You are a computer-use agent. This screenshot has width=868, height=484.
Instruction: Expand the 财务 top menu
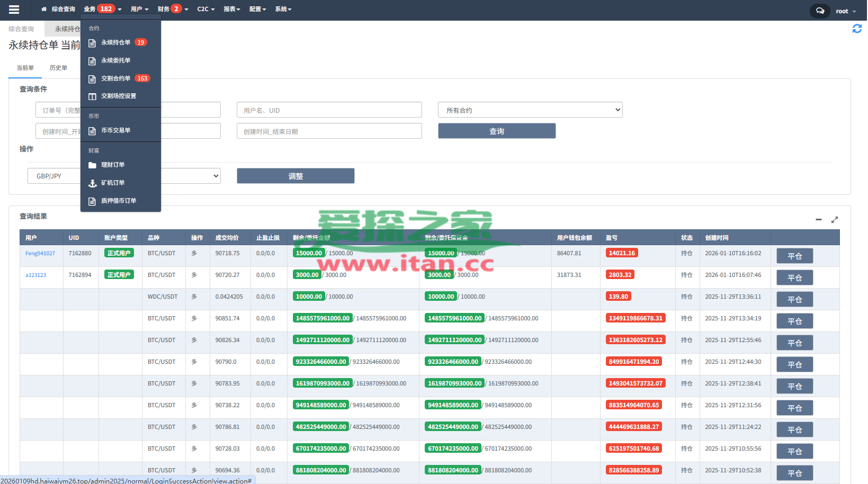tap(172, 9)
